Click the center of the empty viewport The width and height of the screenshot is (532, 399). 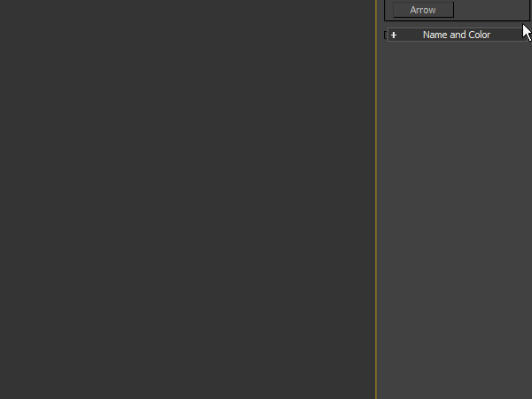pos(187,199)
